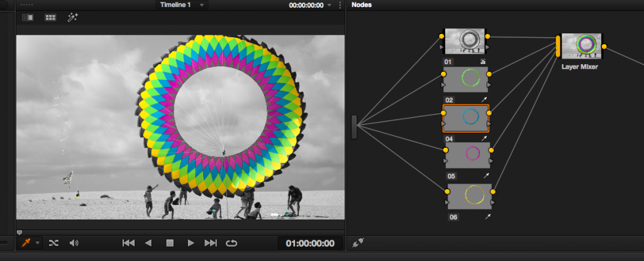Click the node label 05

pyautogui.click(x=452, y=176)
